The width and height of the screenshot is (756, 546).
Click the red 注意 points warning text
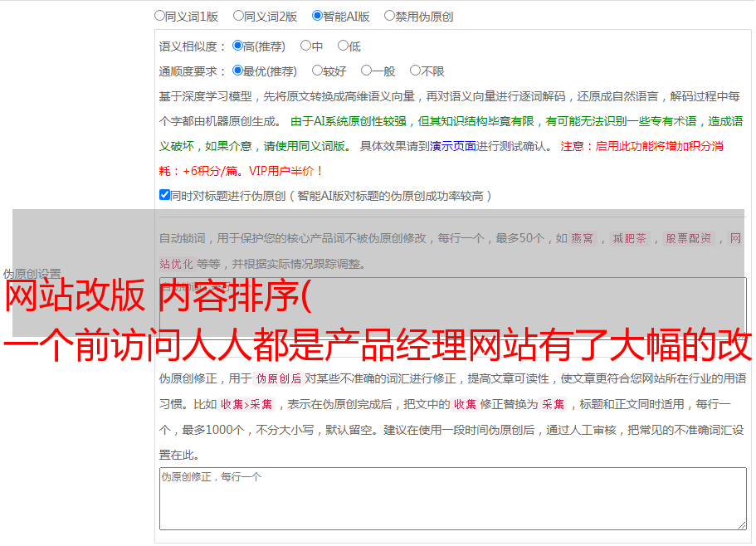(441, 158)
